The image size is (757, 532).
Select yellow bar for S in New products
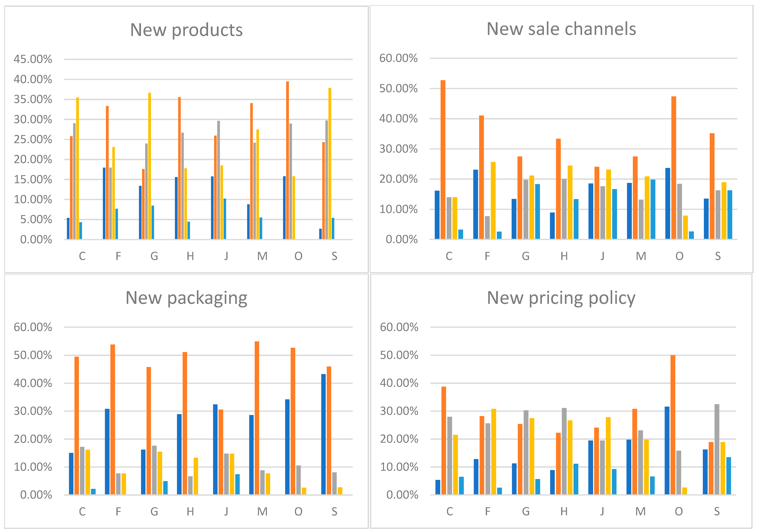point(330,163)
